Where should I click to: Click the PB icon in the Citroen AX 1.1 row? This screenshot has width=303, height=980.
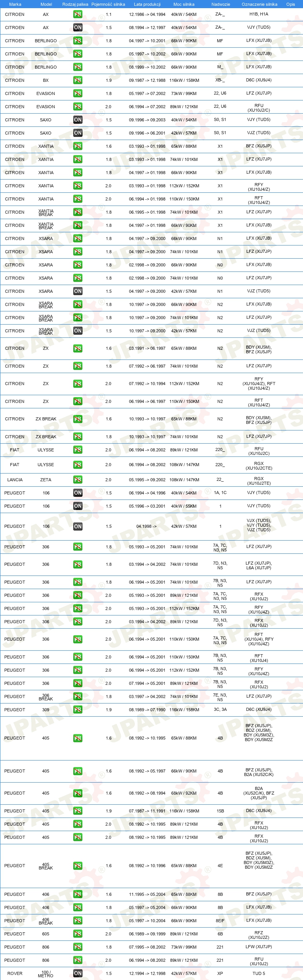[77, 14]
